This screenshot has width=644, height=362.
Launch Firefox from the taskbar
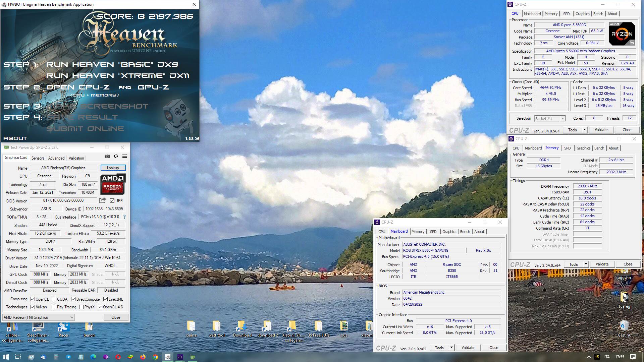click(x=143, y=357)
